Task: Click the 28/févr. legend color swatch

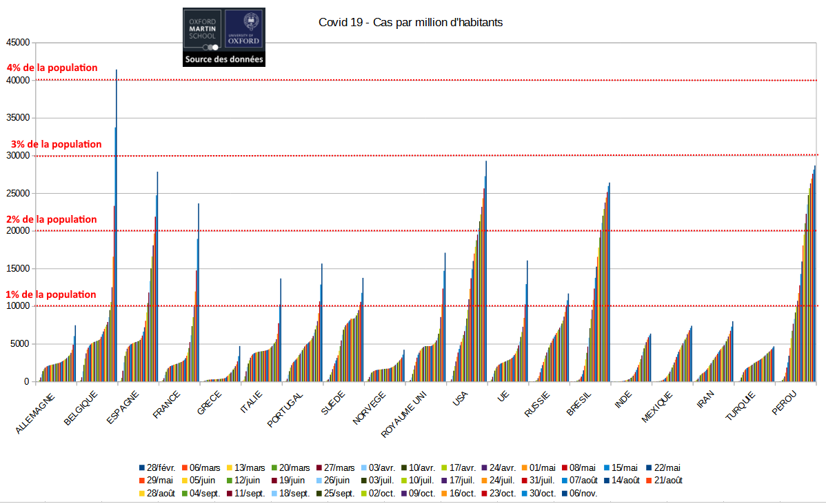Action: (142, 468)
